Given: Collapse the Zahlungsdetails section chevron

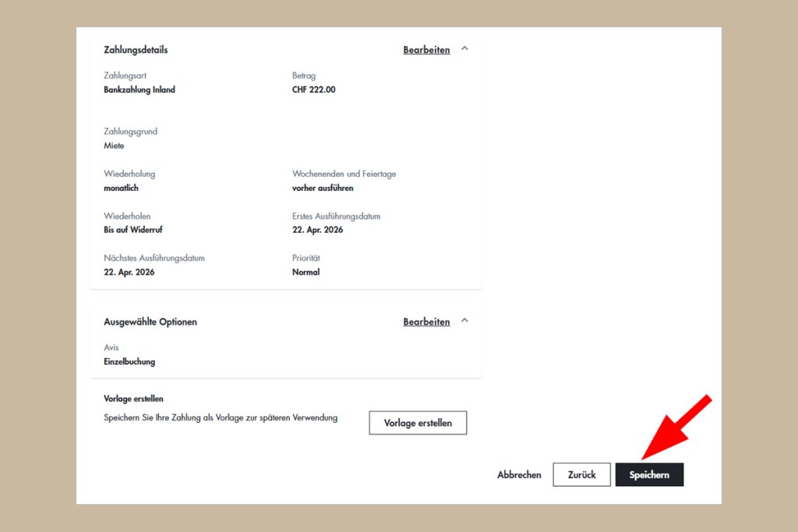Looking at the screenshot, I should (x=465, y=49).
